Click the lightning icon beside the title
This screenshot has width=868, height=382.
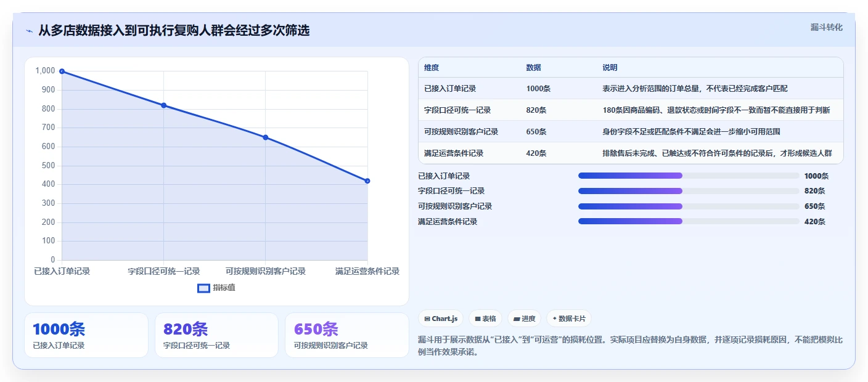click(x=30, y=31)
